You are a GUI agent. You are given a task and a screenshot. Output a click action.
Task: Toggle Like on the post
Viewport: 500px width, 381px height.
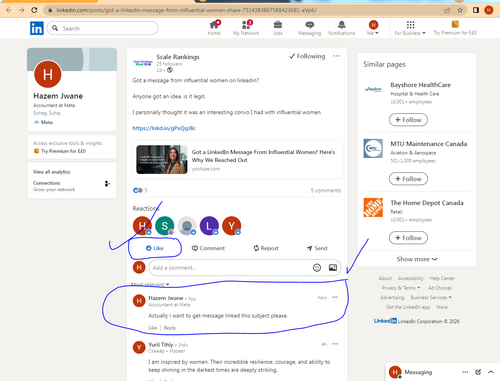155,248
